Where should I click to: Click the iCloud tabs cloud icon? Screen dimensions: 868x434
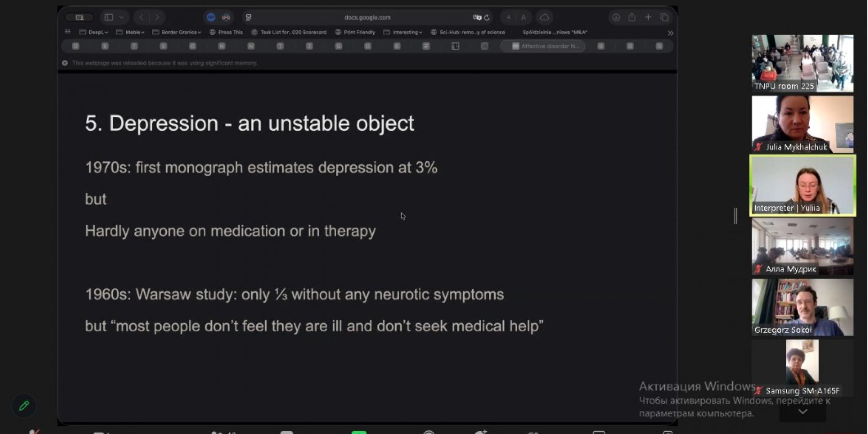pyautogui.click(x=545, y=17)
